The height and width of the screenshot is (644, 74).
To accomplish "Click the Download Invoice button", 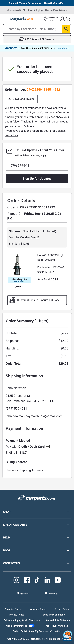I will (21, 99).
